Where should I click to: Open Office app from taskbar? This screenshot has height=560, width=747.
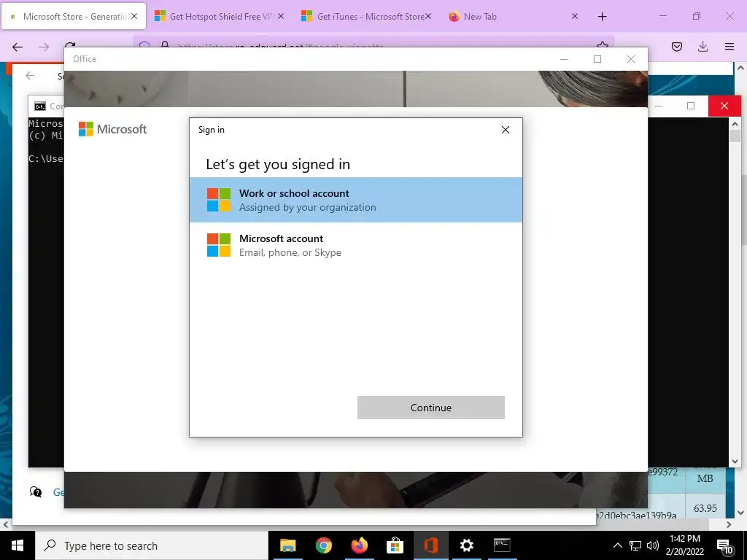click(430, 545)
